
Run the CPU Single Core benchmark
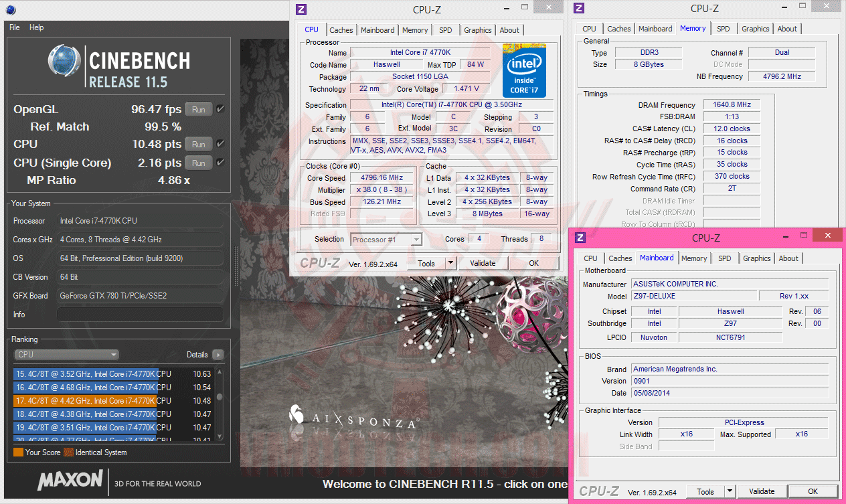(199, 163)
